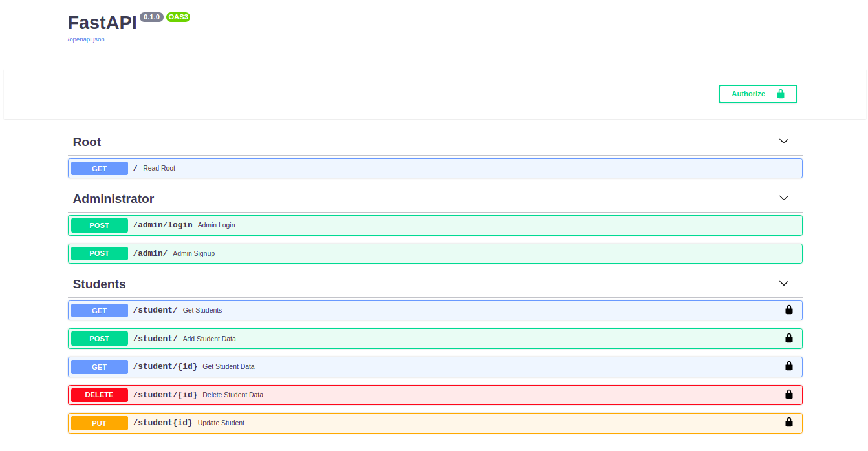The image size is (868, 451).
Task: Click the lock icon on POST /student/ row
Action: click(x=788, y=338)
